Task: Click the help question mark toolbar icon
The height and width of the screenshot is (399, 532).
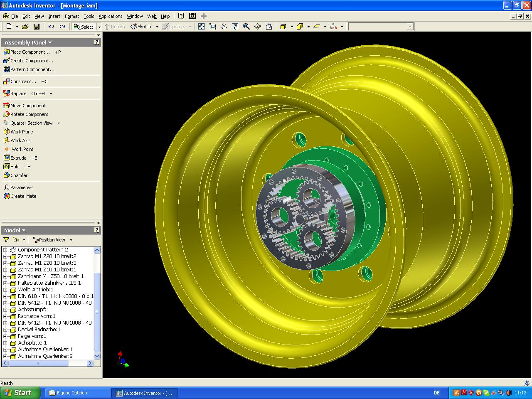Action: coord(181,16)
